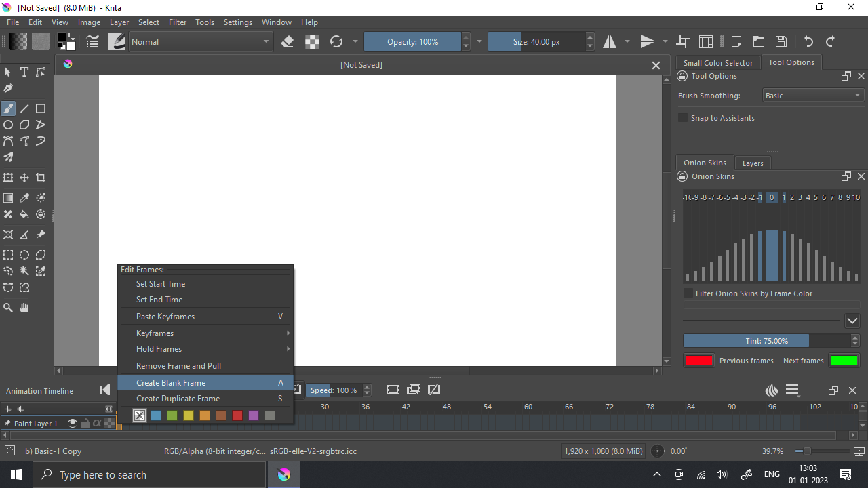Select the Zoom tool
868x488 pixels.
[8, 308]
